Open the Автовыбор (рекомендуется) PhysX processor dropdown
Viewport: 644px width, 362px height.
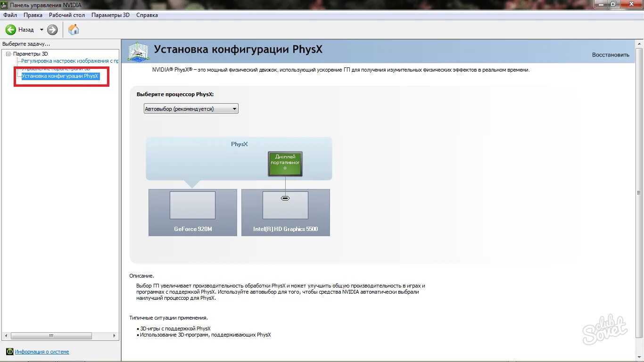191,109
